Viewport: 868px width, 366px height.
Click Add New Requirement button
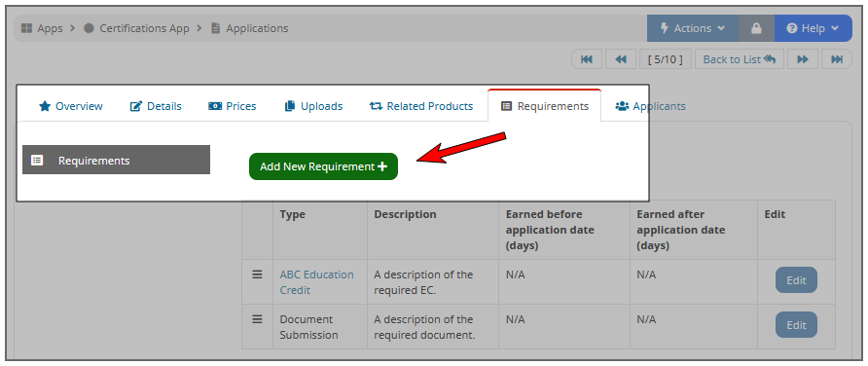point(323,166)
